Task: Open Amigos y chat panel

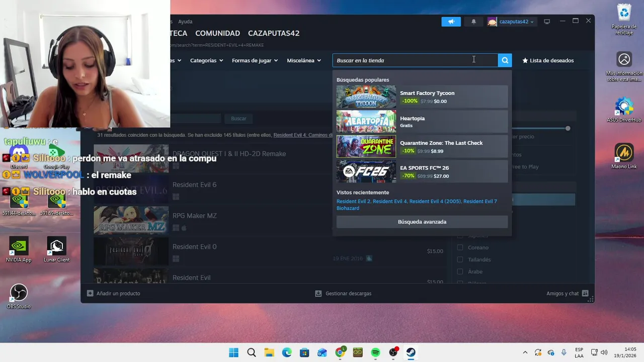Action: (567, 293)
